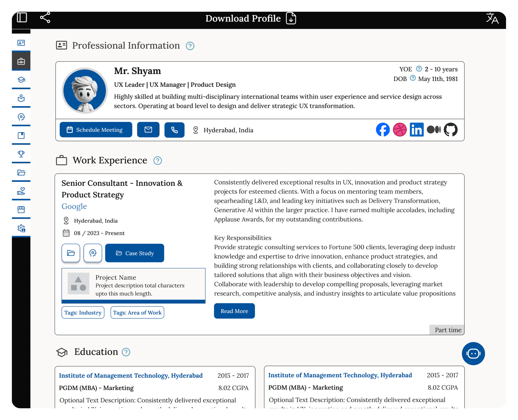The width and height of the screenshot is (518, 420).
Task: Click help icon beside Professional Information
Action: coord(190,46)
